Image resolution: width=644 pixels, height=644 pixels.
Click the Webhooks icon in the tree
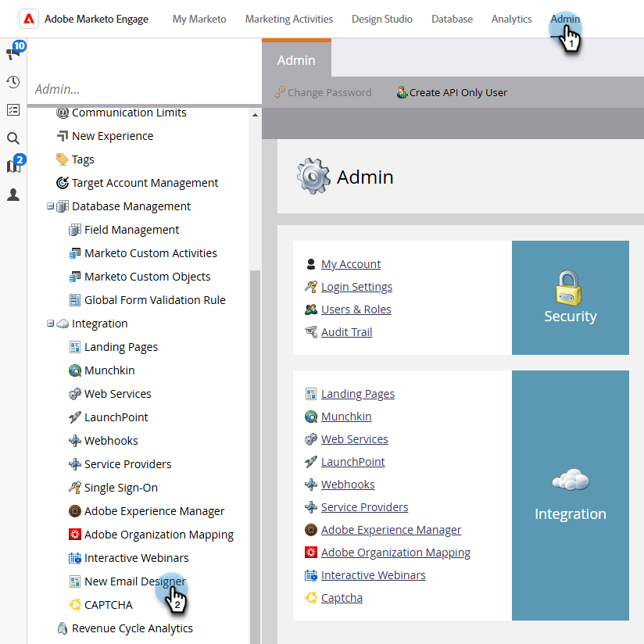(x=75, y=441)
